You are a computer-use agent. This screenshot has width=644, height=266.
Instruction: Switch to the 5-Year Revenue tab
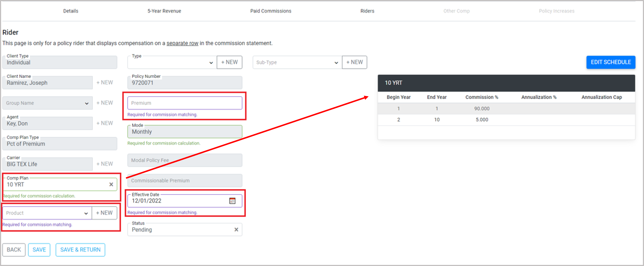[164, 11]
